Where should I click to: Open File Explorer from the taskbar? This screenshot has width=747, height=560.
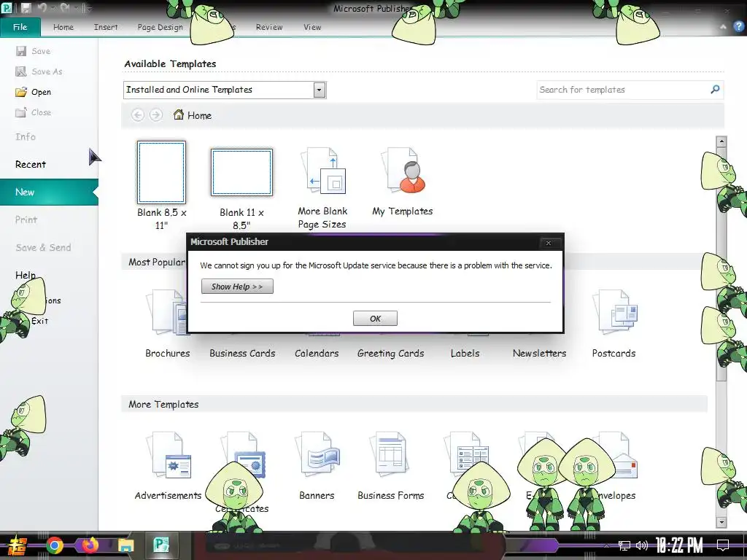(125, 545)
